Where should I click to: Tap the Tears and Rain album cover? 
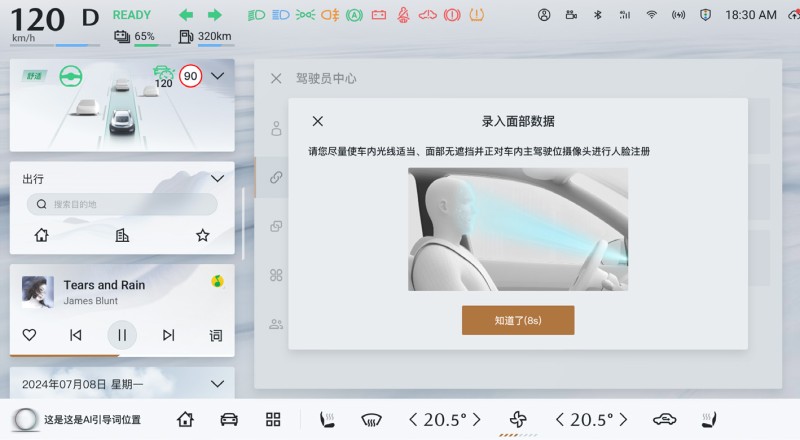click(x=38, y=292)
